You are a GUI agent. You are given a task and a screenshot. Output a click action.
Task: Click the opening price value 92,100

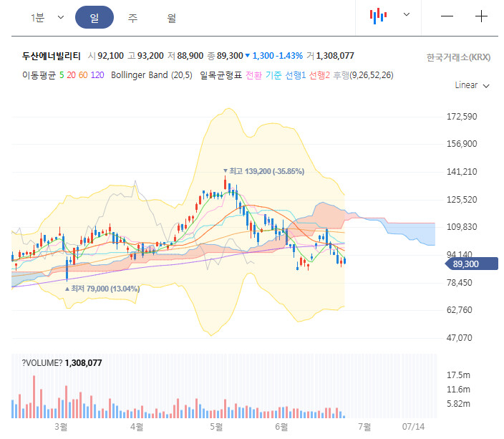110,56
